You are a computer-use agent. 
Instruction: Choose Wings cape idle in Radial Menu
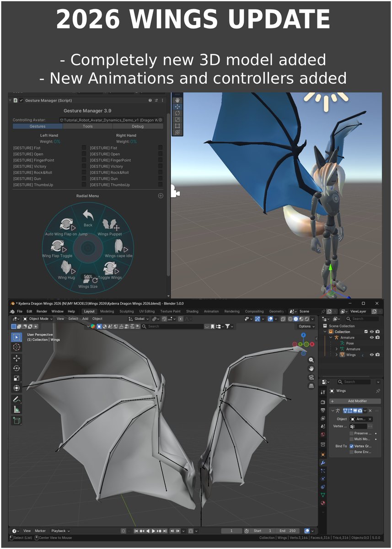click(x=118, y=250)
